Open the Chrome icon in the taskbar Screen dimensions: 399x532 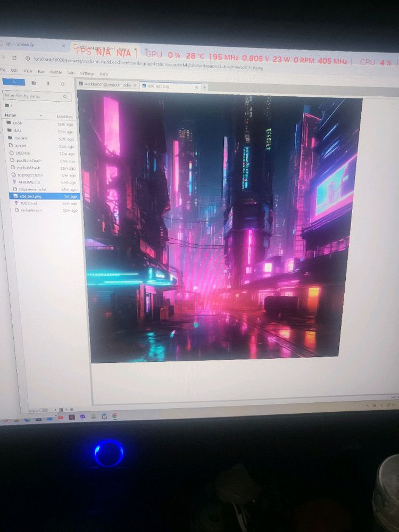tap(115, 415)
